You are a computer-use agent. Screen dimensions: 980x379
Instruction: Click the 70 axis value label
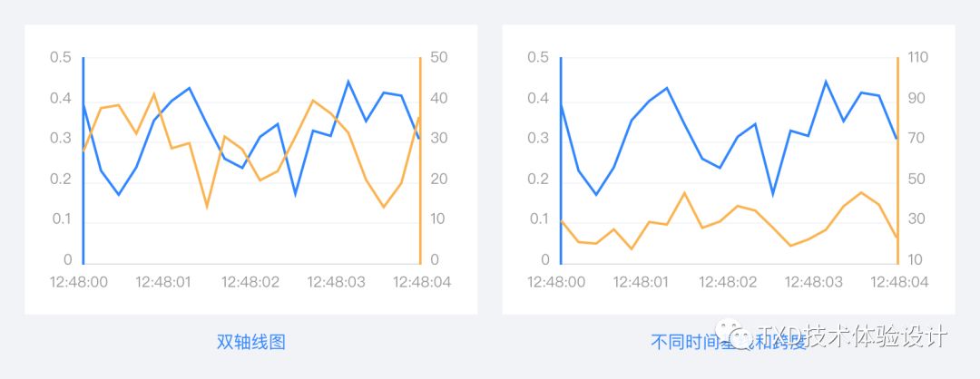[x=916, y=139]
